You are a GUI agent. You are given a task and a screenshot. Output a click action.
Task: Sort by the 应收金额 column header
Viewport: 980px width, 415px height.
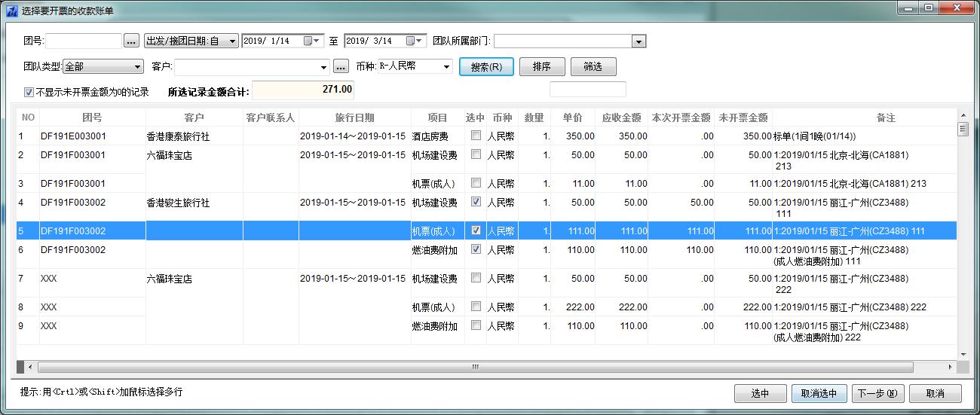click(621, 118)
